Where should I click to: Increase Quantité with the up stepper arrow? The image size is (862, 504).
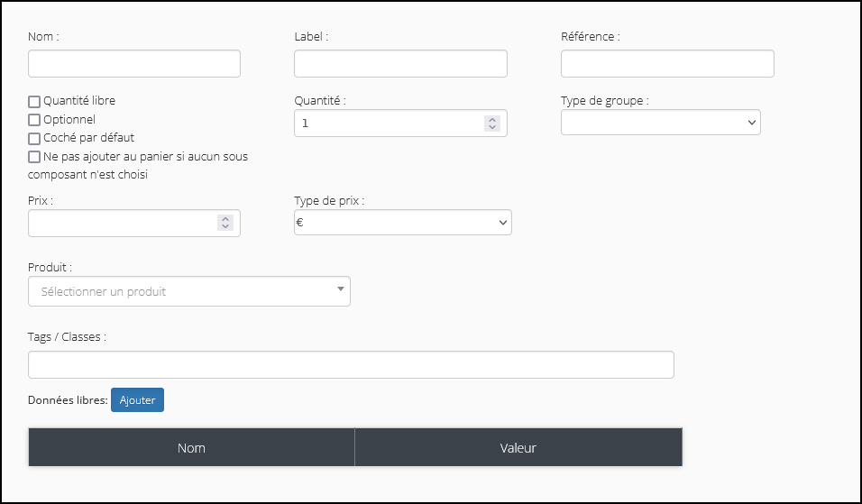click(x=492, y=119)
